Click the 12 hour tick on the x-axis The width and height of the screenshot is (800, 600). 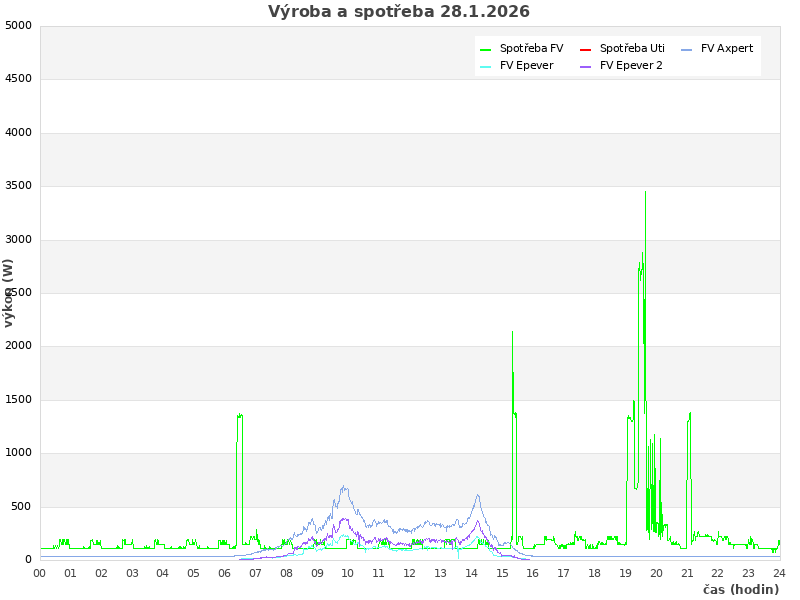pyautogui.click(x=410, y=573)
